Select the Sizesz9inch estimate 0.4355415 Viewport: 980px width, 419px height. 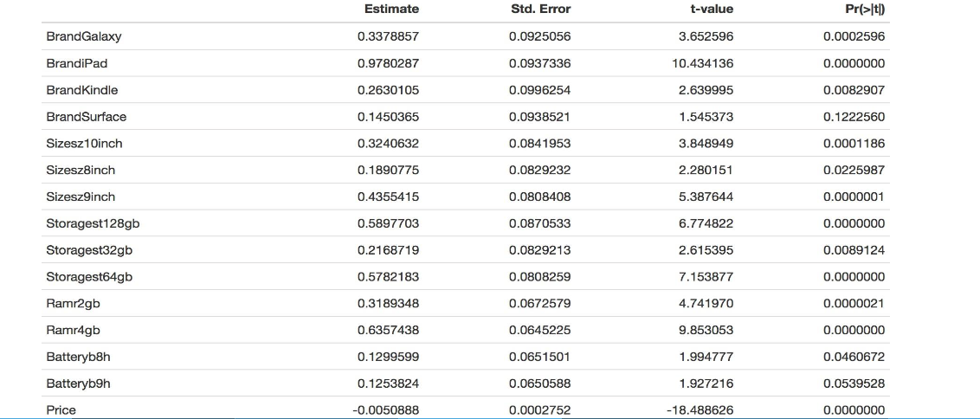(x=388, y=197)
